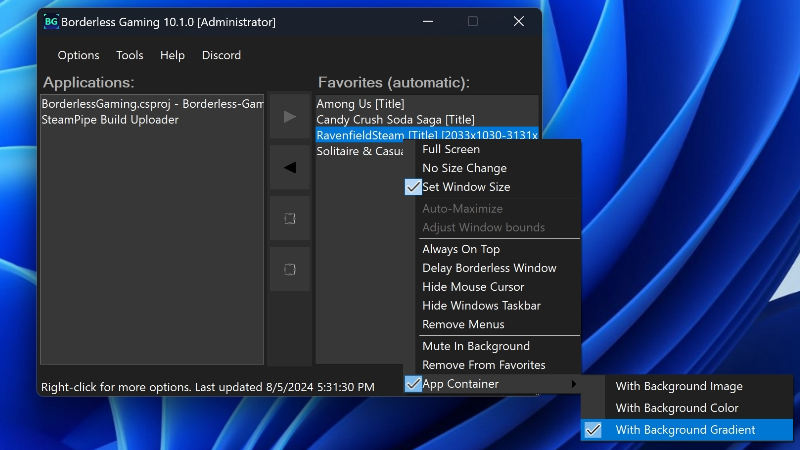Minimize the Borderless Gaming window
The width and height of the screenshot is (800, 450).
[x=427, y=21]
